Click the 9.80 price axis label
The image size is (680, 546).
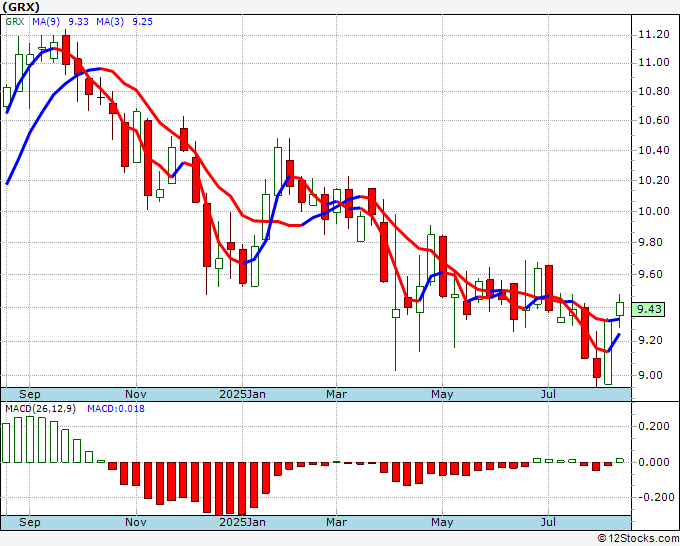point(651,242)
